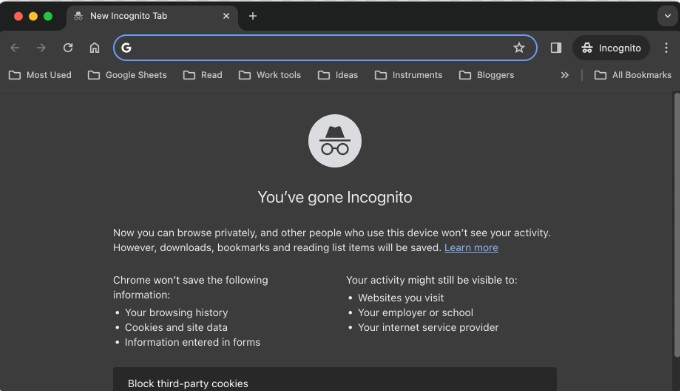Click the green macOS fullscreen button

click(x=48, y=16)
